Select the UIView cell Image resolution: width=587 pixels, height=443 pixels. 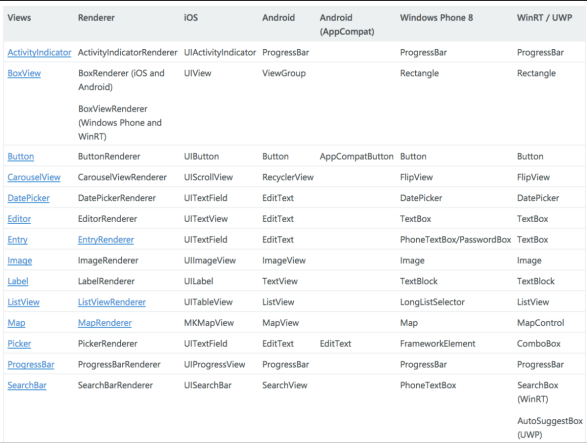pos(198,73)
